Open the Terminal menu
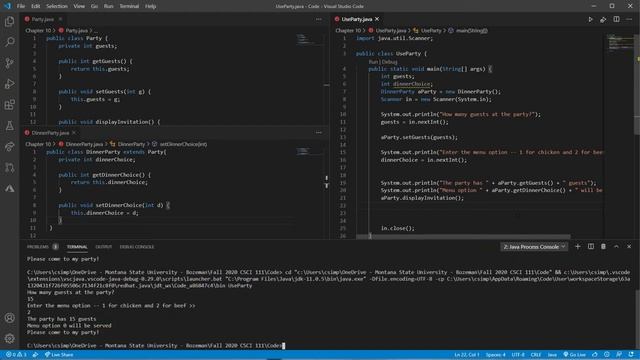The height and width of the screenshot is (360, 640). pos(129,6)
